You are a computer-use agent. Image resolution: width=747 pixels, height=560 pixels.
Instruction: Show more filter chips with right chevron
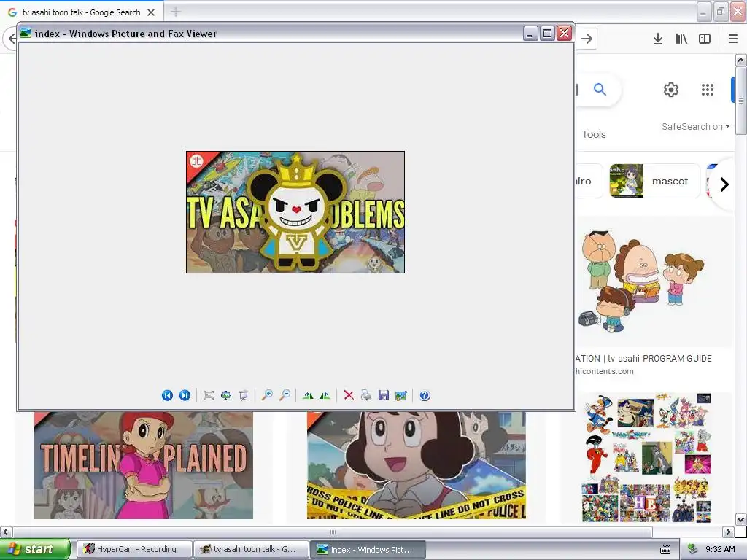pyautogui.click(x=724, y=184)
